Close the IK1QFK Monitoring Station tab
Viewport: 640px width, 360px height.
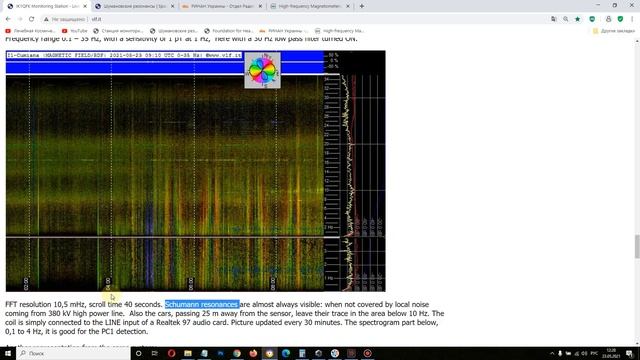pyautogui.click(x=85, y=6)
